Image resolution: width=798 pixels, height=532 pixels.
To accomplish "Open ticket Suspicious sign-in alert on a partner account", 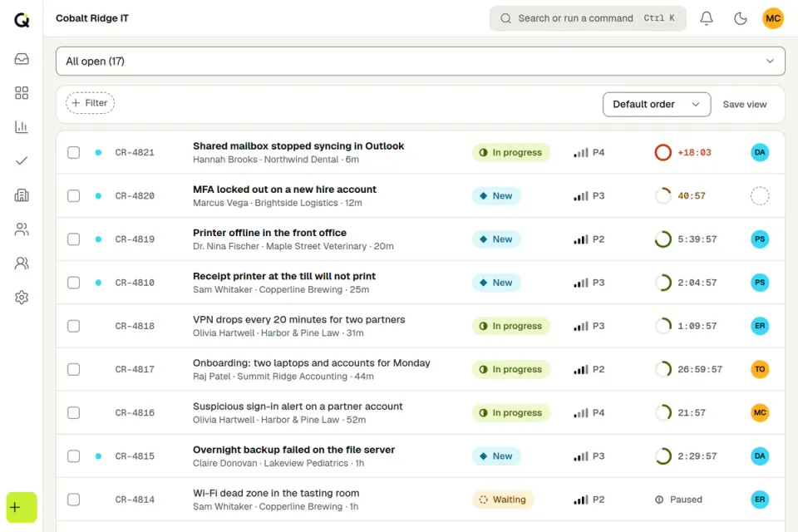I will tap(298, 406).
